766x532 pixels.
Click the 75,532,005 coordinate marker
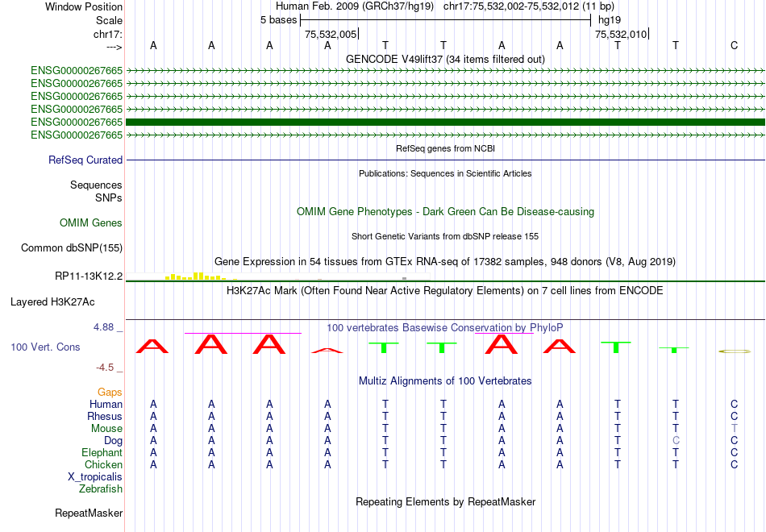point(331,34)
